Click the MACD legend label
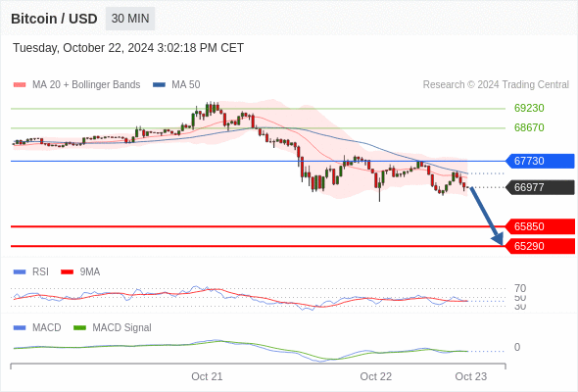The image size is (578, 392). click(47, 327)
